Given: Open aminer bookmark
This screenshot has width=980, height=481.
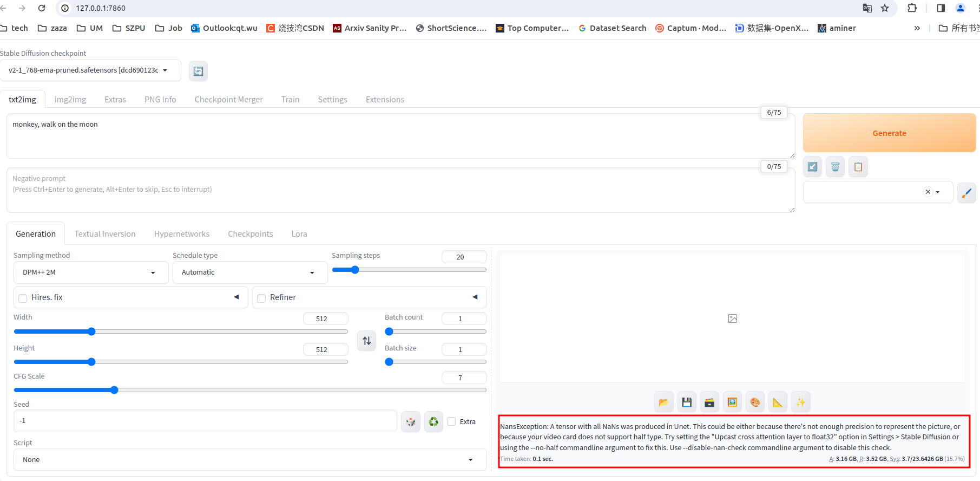Looking at the screenshot, I should 837,28.
